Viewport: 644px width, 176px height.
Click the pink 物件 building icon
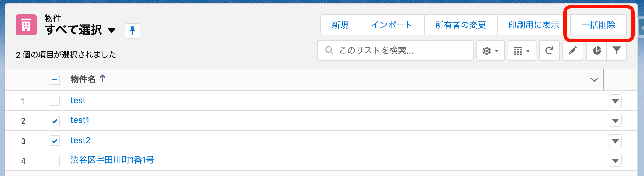pyautogui.click(x=26, y=25)
